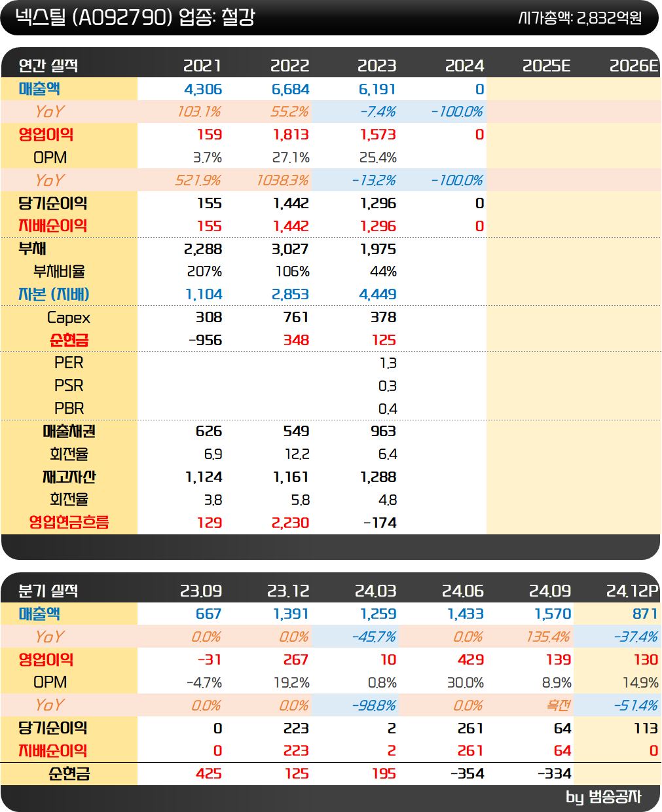This screenshot has width=662, height=812.
Task: Select the annual OPM value 25.4%
Action: 378,158
